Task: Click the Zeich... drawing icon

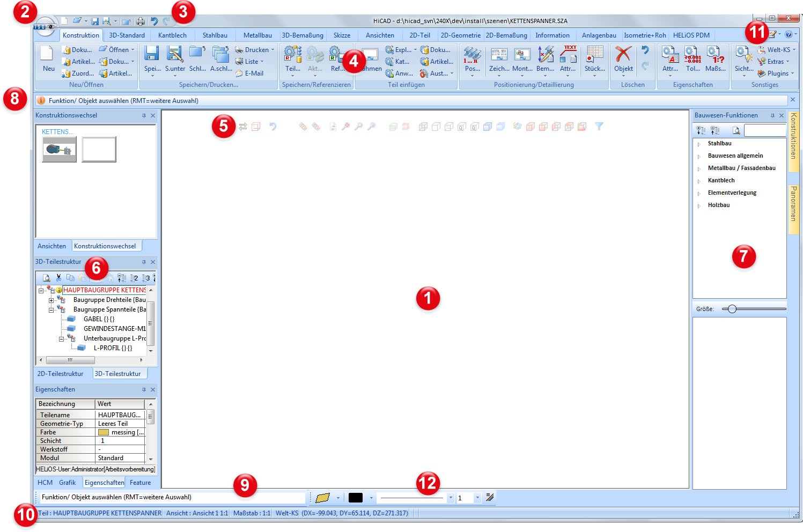Action: (499, 54)
